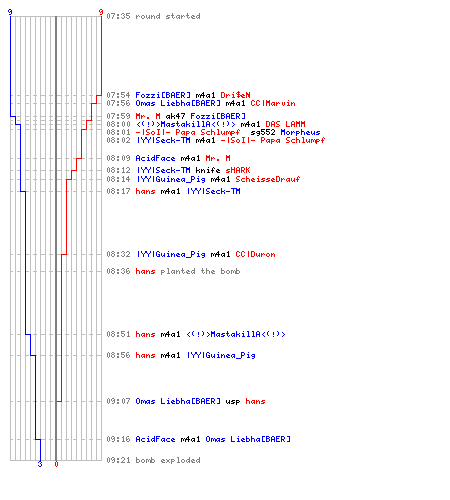The image size is (450, 500).
Task: Click Mr. M in the ak47 kill line
Action: point(148,116)
